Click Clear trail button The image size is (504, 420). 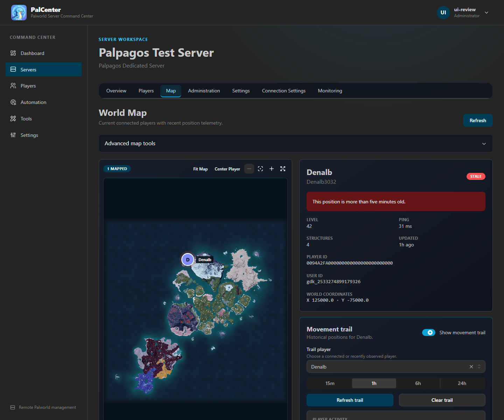coord(442,400)
